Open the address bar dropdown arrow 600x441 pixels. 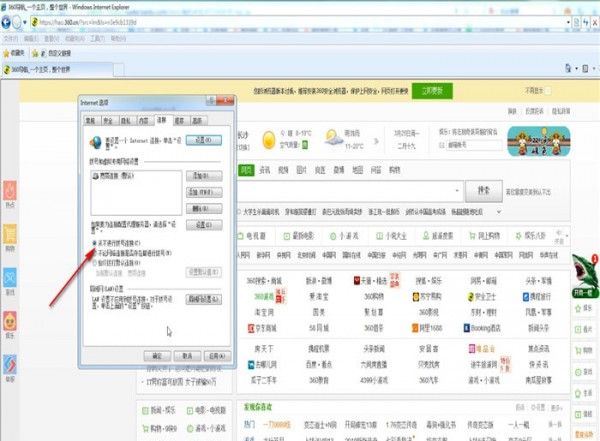[x=568, y=23]
